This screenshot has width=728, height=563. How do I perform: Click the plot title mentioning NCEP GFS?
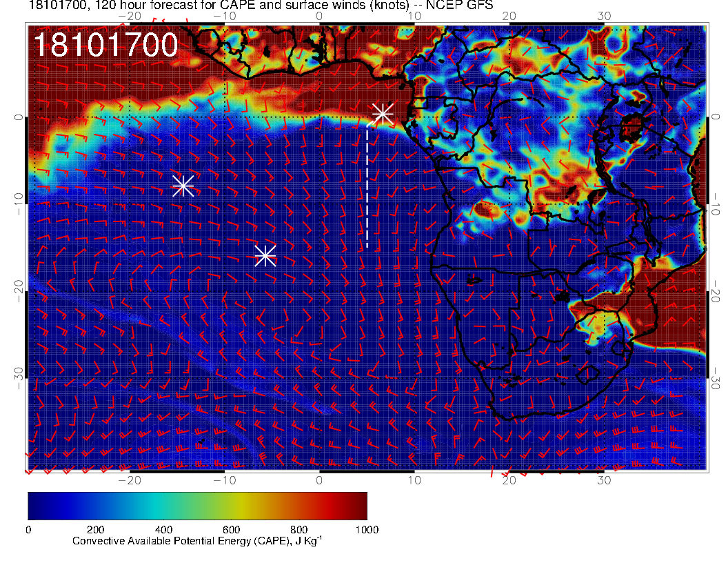point(261,6)
